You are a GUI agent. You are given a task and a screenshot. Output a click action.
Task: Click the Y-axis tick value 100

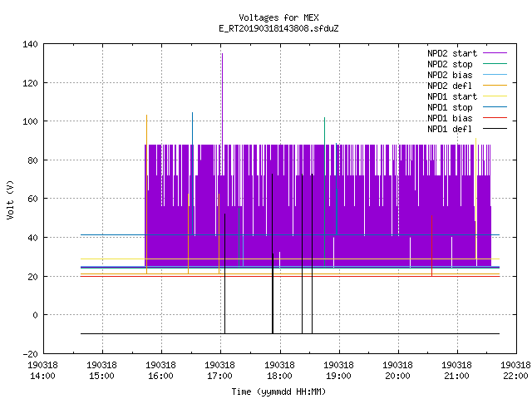[30, 121]
